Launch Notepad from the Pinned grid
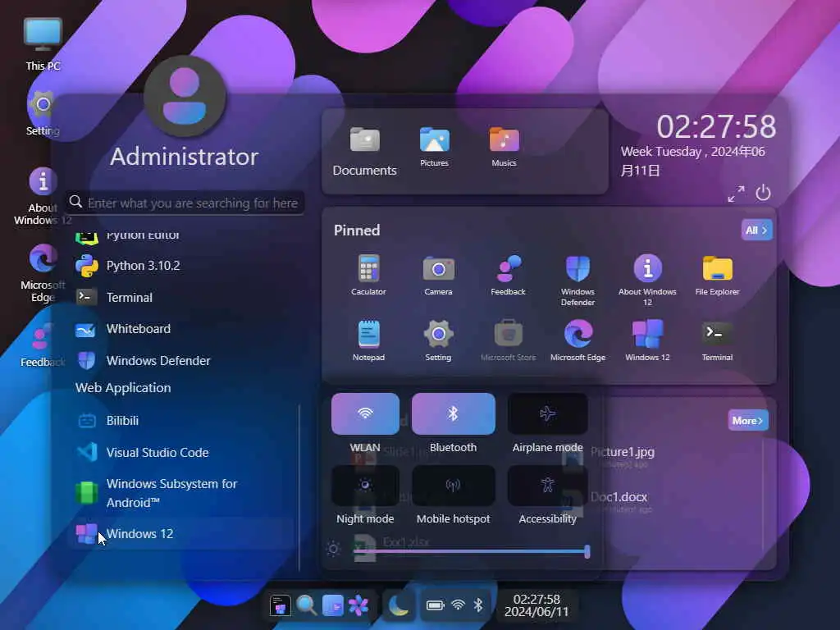The height and width of the screenshot is (630, 840). pyautogui.click(x=368, y=340)
